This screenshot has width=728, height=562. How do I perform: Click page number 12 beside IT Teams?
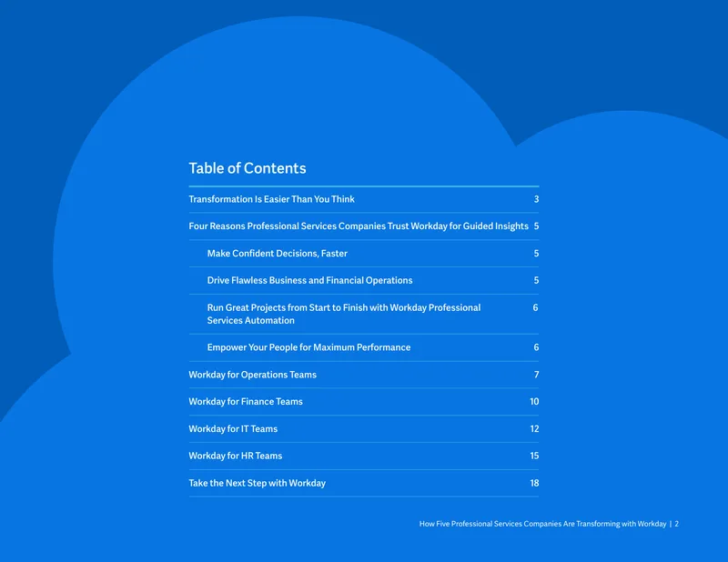(534, 429)
